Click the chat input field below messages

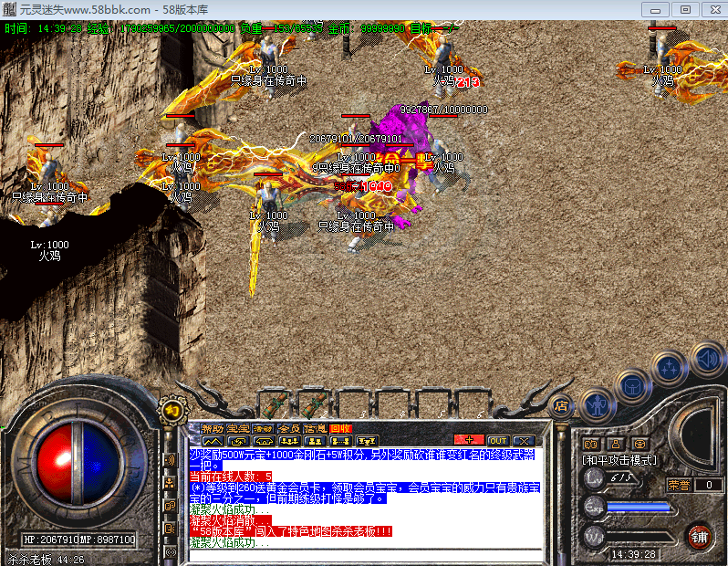pos(366,555)
